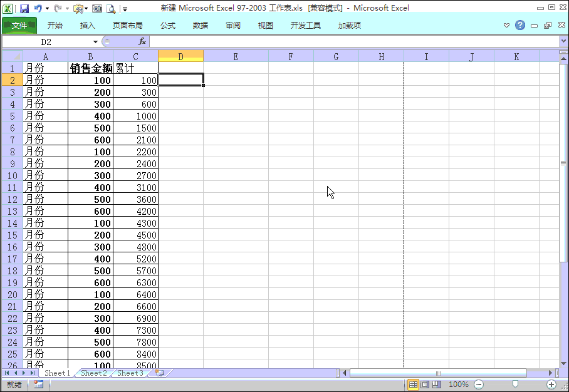Screen dimensions: 569x392
Task: Switch to the Sheet2 tab
Action: coord(93,373)
